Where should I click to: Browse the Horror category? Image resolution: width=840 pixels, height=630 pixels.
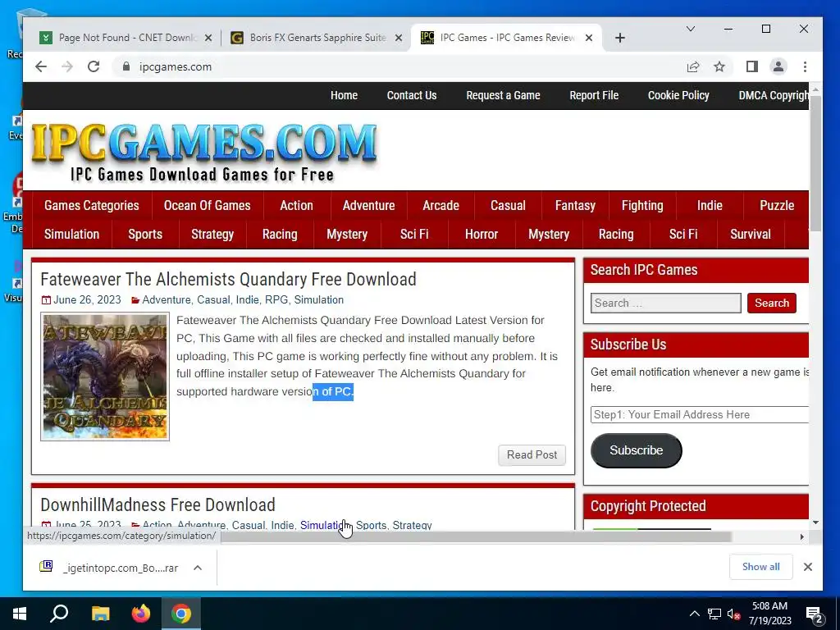click(x=481, y=234)
